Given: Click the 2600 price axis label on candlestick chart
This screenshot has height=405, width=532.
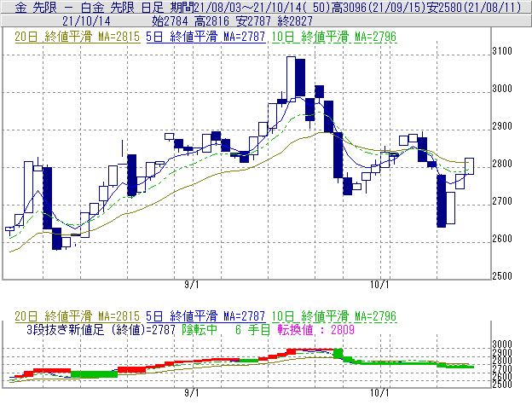Looking at the screenshot, I should [x=502, y=239].
